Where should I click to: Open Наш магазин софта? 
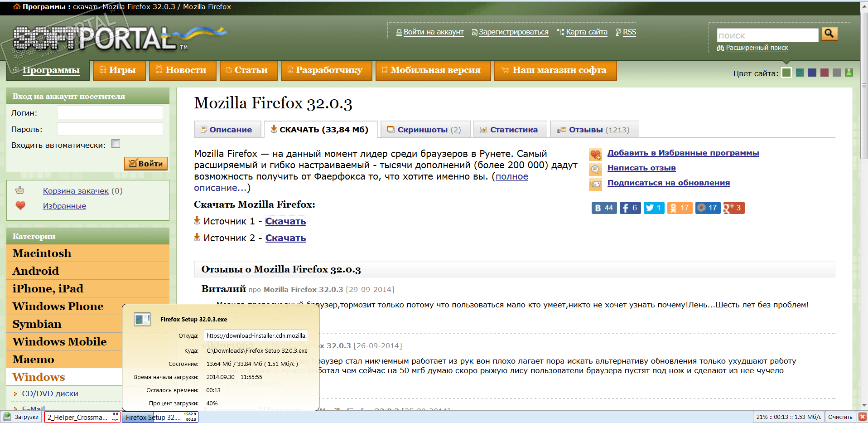pos(555,70)
